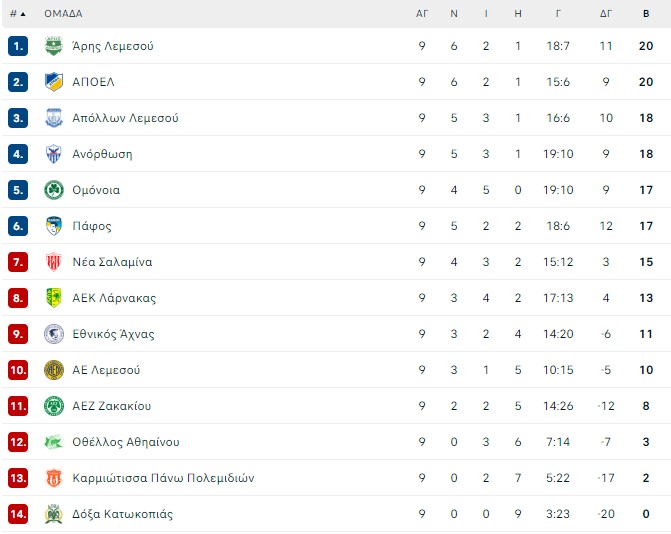
Task: Click the Ομόνοια green shamrock logo
Action: pyautogui.click(x=54, y=190)
